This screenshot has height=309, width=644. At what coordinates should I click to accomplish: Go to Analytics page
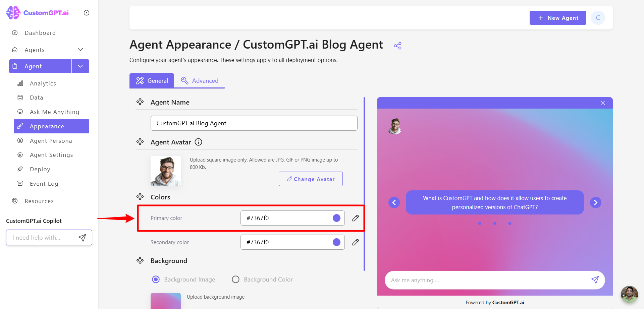pyautogui.click(x=43, y=83)
